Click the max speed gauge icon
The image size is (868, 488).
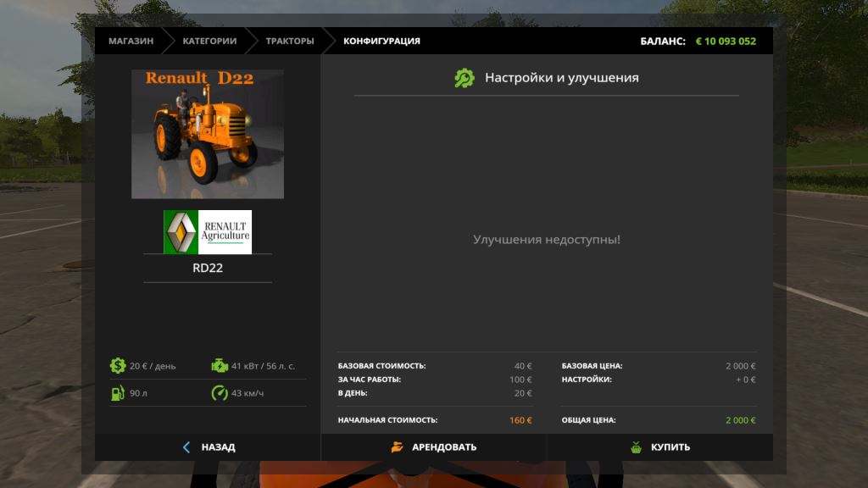pos(220,393)
